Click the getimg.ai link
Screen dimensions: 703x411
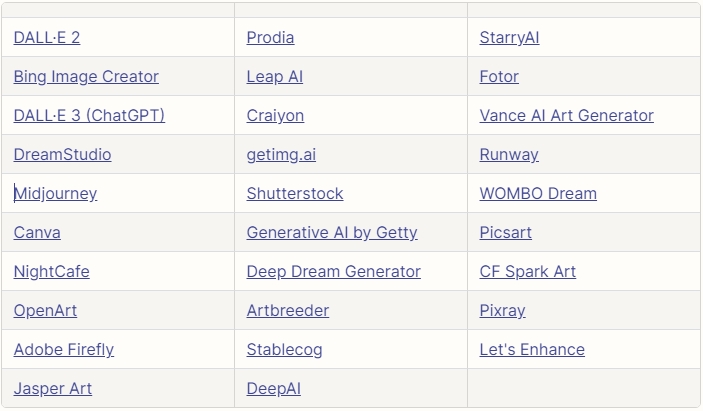281,155
